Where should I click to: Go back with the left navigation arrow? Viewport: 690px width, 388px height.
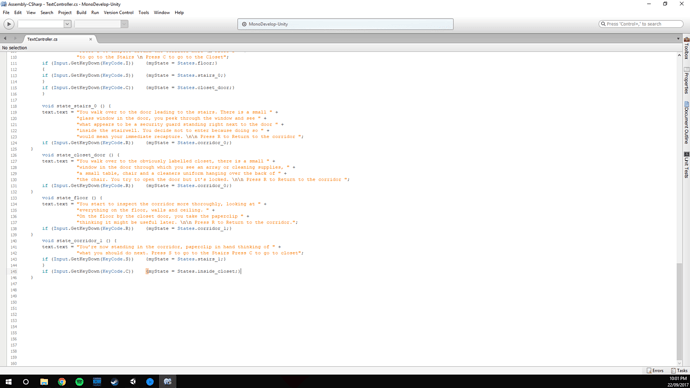(x=5, y=39)
